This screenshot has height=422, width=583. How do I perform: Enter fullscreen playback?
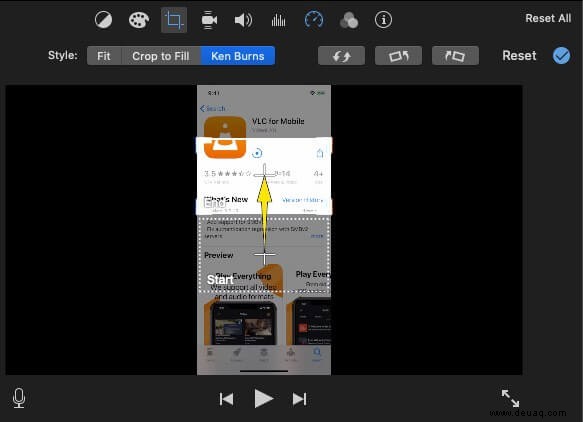click(x=510, y=398)
